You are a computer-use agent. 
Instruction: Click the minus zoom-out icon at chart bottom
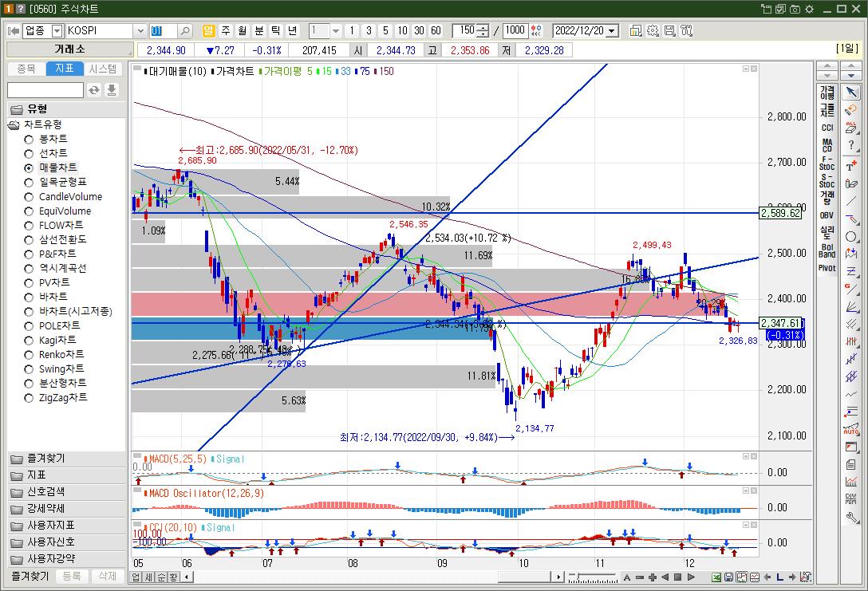(639, 577)
